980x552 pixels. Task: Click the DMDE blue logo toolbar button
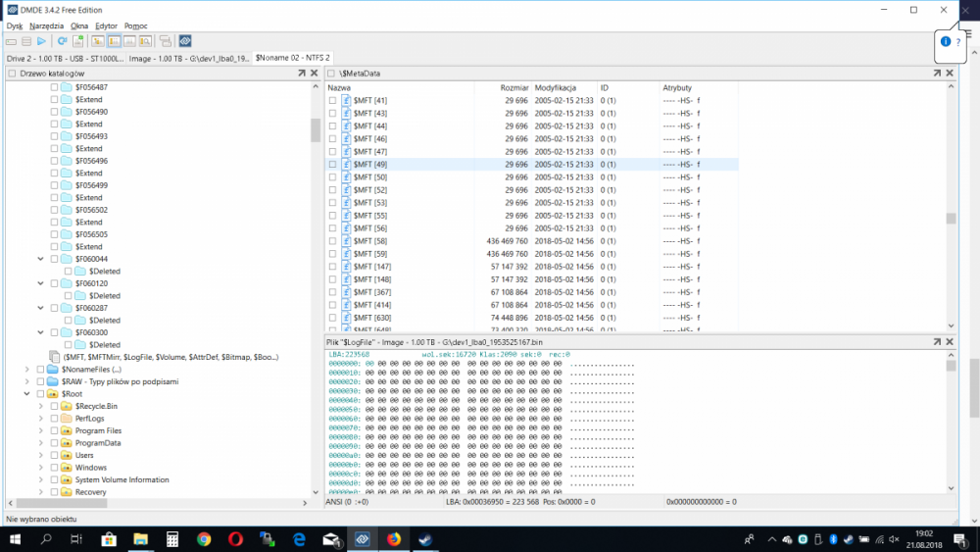pos(185,41)
